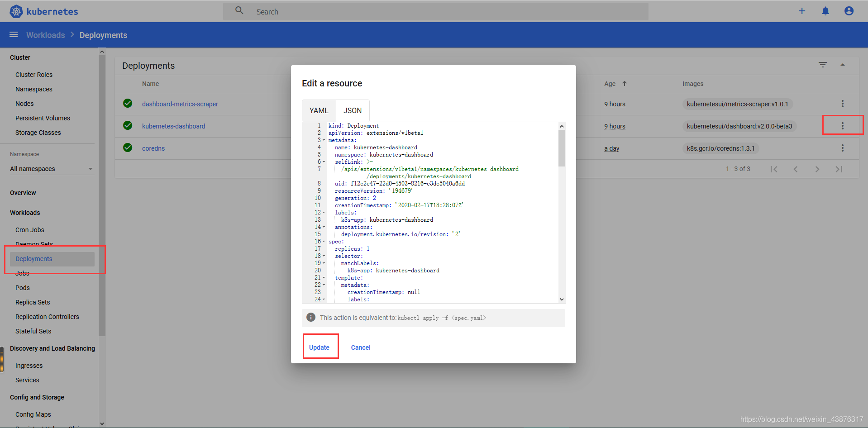Open Persistent Volumes in the sidebar

pyautogui.click(x=43, y=118)
